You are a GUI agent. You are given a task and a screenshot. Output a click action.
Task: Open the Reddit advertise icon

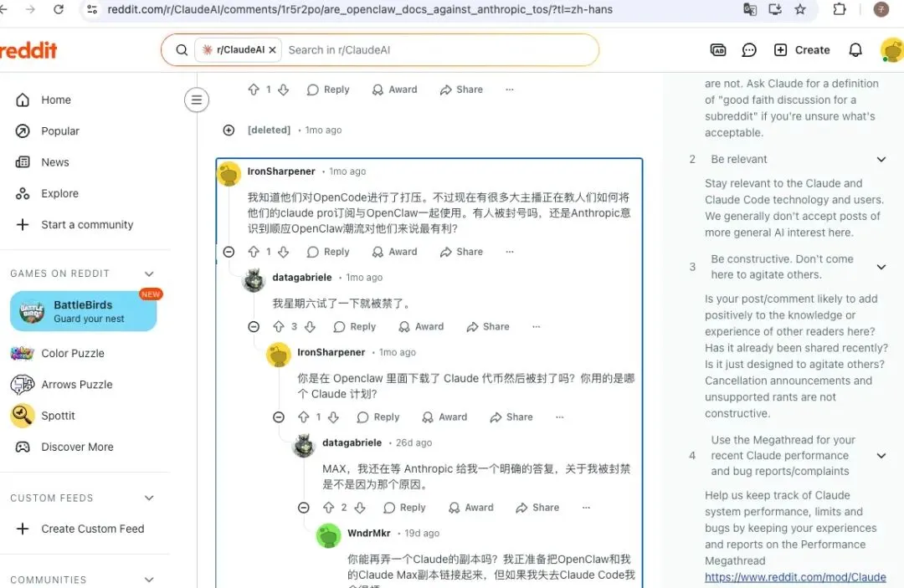point(718,50)
